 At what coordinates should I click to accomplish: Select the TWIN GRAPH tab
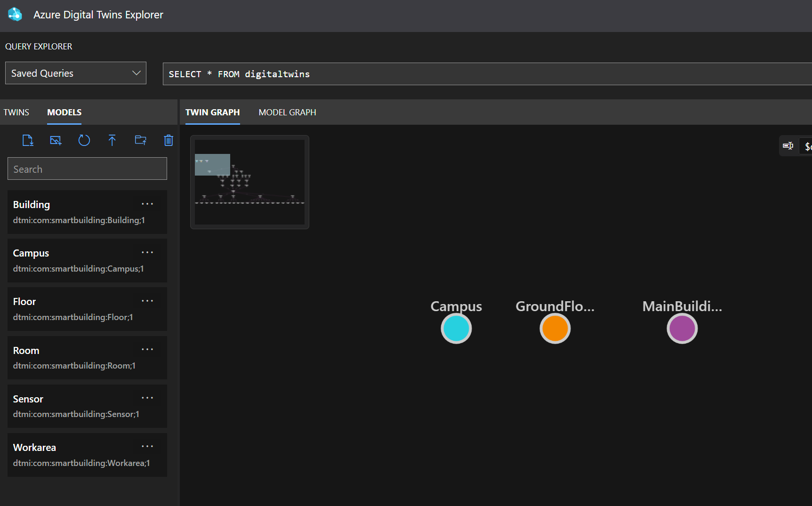pyautogui.click(x=213, y=112)
